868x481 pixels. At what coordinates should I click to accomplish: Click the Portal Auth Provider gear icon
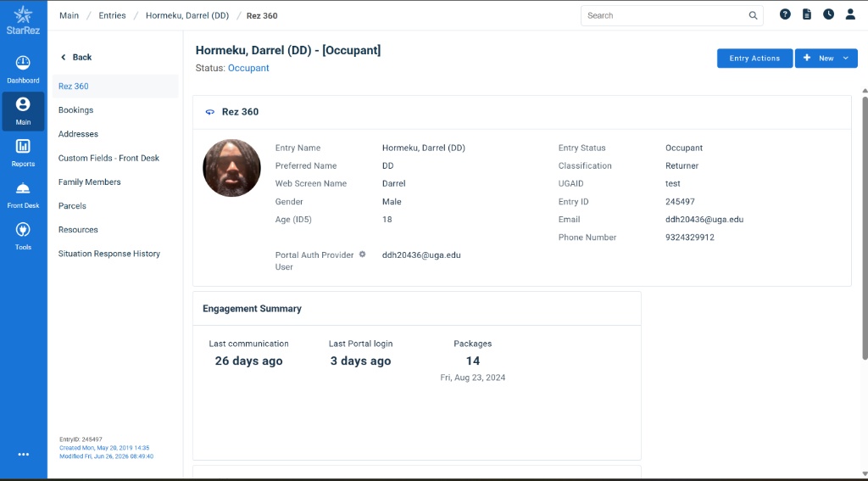(362, 254)
